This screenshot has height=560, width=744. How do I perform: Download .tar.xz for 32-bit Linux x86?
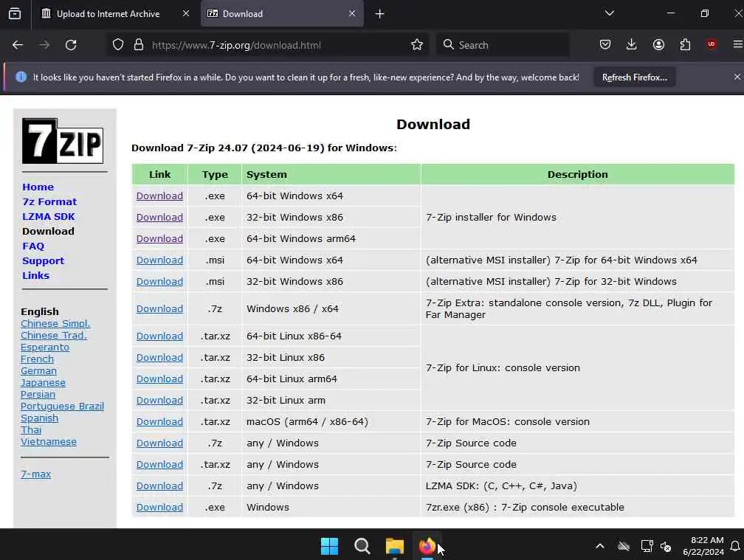point(159,358)
